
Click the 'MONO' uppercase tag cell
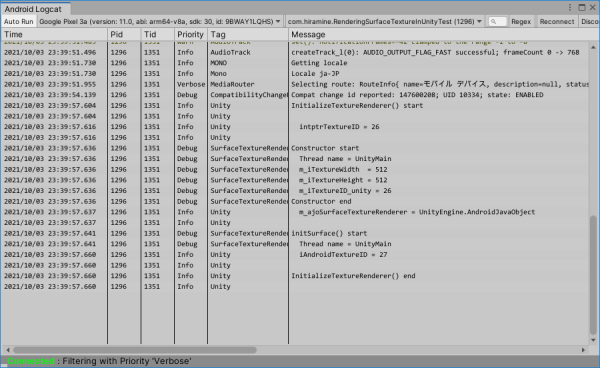(218, 63)
